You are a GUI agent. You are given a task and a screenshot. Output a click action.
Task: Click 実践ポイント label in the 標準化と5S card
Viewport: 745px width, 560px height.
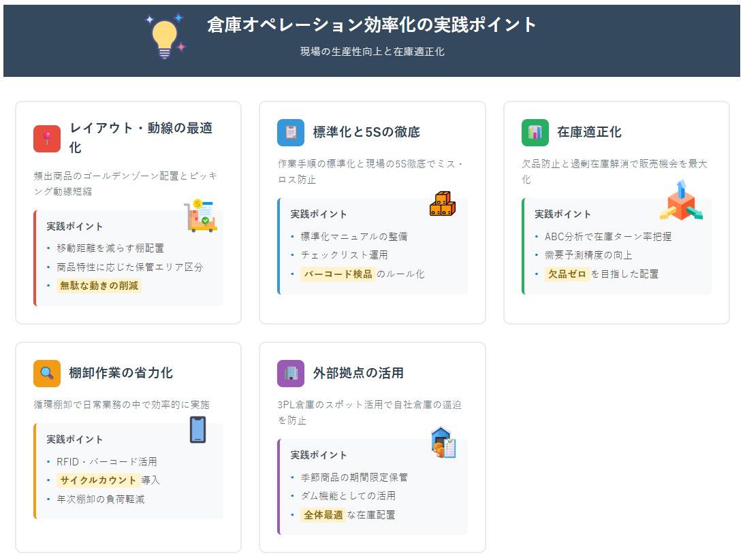319,214
